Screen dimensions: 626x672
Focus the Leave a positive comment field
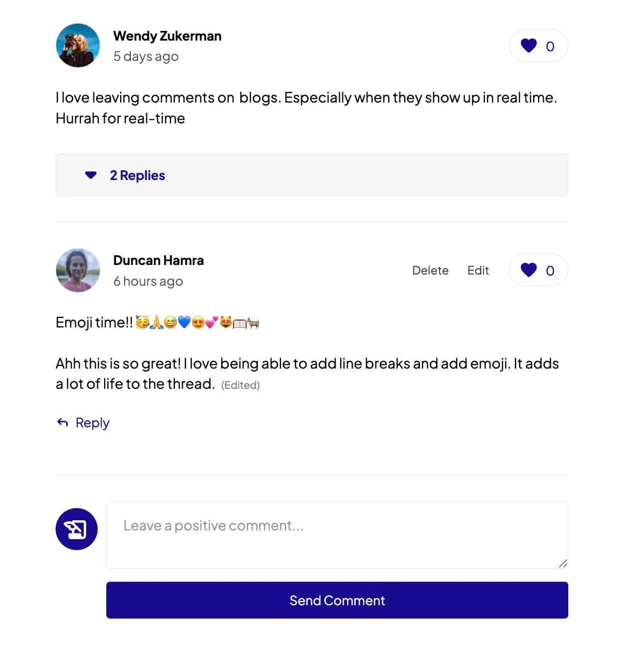pos(337,535)
